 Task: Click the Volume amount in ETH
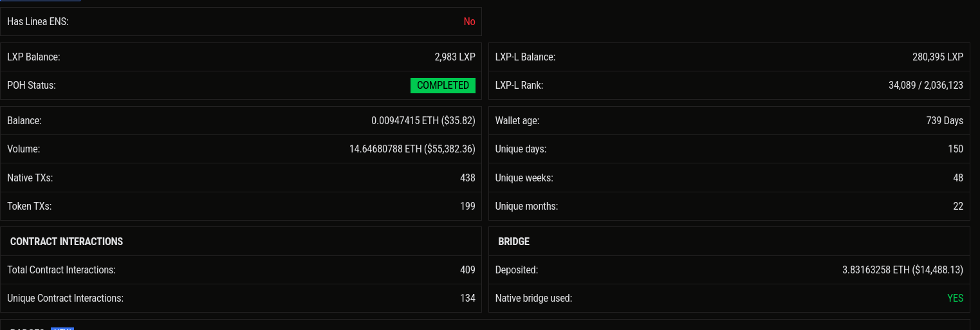click(412, 149)
